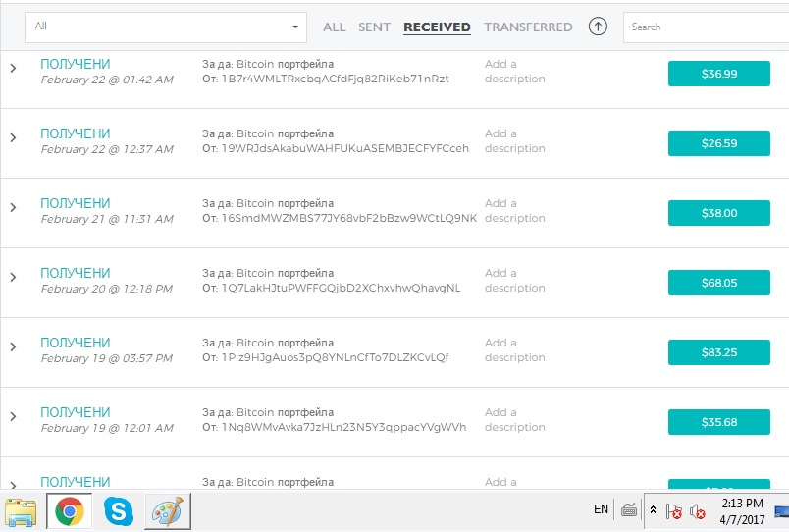This screenshot has width=789, height=532.
Task: Click the ПОЛУЧЕНИ label dated February 22 01:42 AM
Action: pos(76,64)
